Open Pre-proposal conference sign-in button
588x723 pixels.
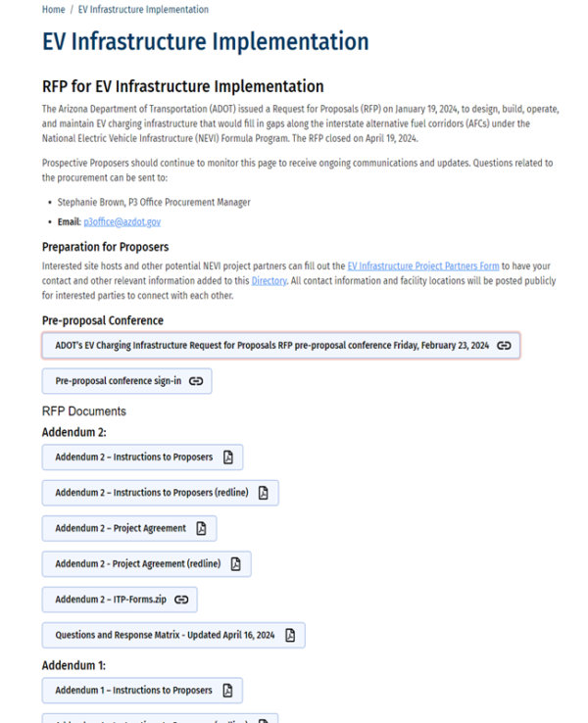[118, 381]
